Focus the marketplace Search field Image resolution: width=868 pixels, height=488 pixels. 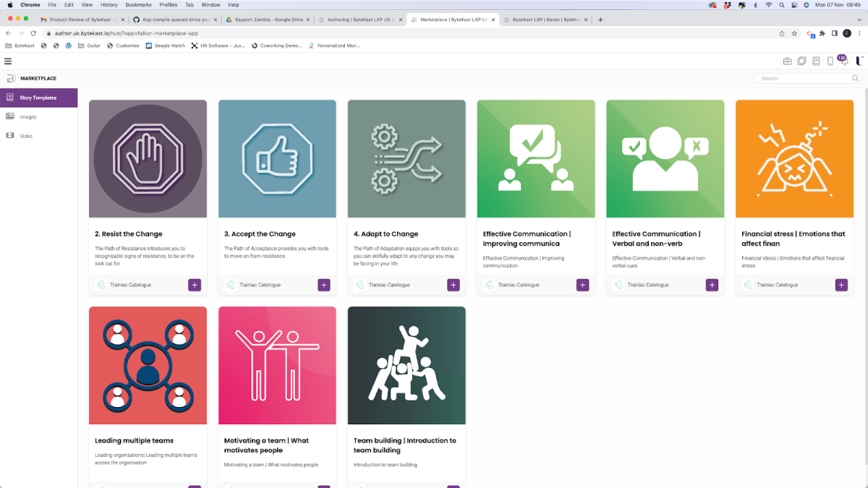pyautogui.click(x=807, y=78)
